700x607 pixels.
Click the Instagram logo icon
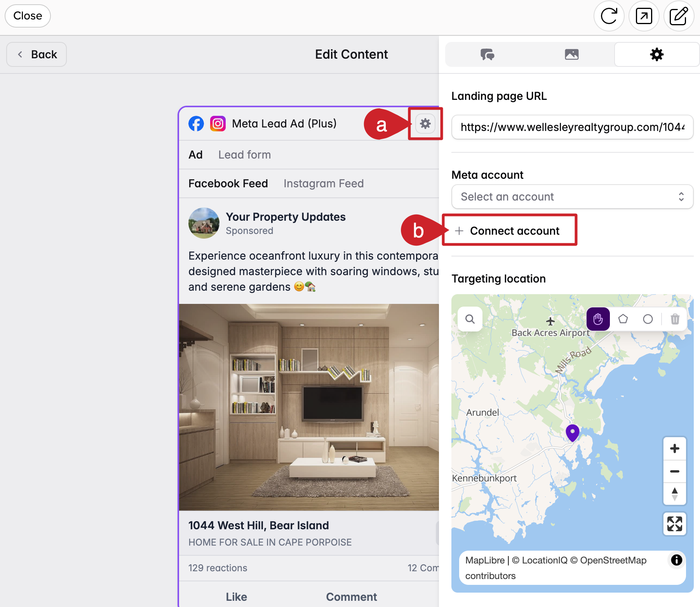[x=218, y=124]
